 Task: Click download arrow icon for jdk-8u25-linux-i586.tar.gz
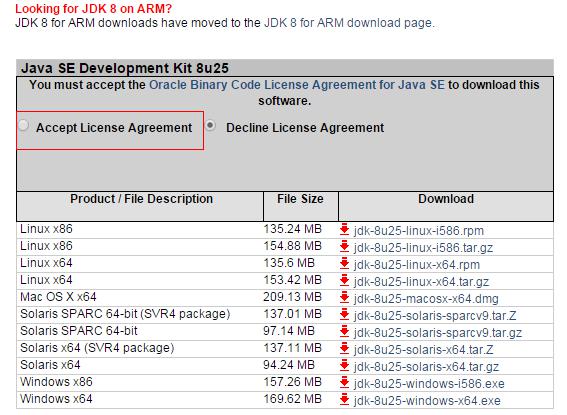[345, 246]
